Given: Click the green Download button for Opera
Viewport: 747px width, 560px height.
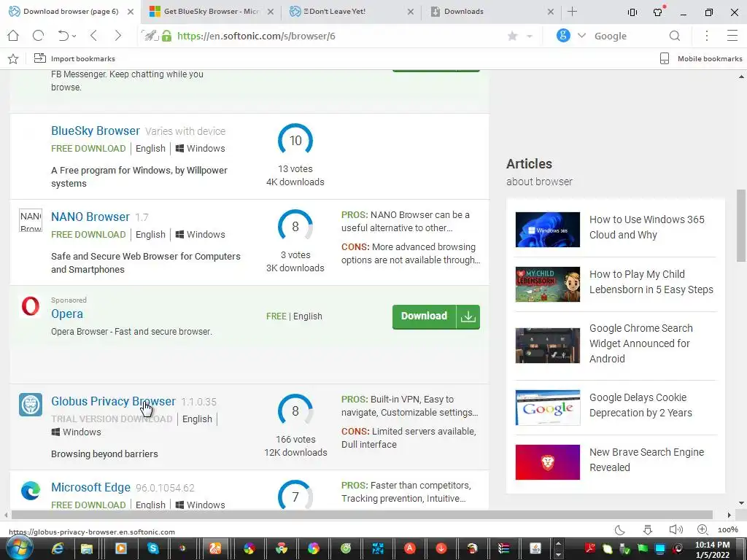Looking at the screenshot, I should coord(436,316).
